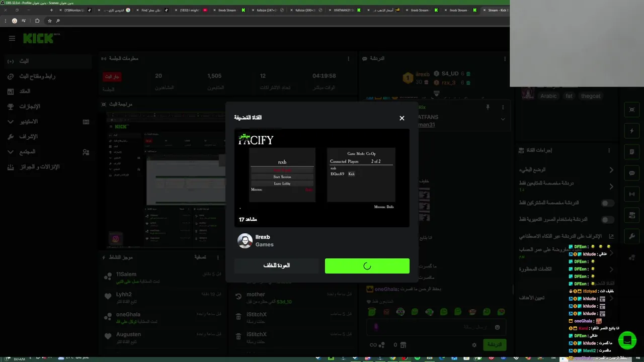This screenshot has height=362, width=644.
Task: Select the Lyhh2 follow activity entry
Action: pyautogui.click(x=162, y=297)
